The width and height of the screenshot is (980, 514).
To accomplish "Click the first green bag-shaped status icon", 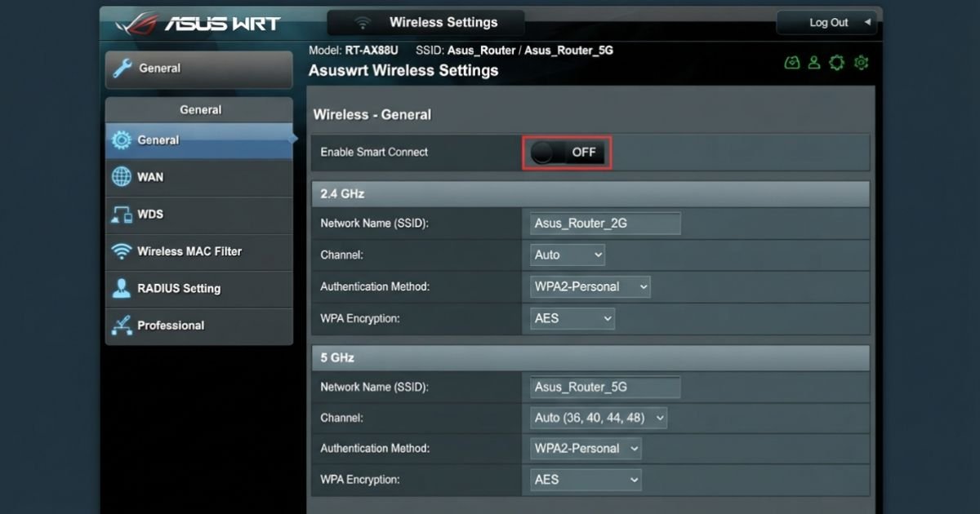I will (x=791, y=63).
